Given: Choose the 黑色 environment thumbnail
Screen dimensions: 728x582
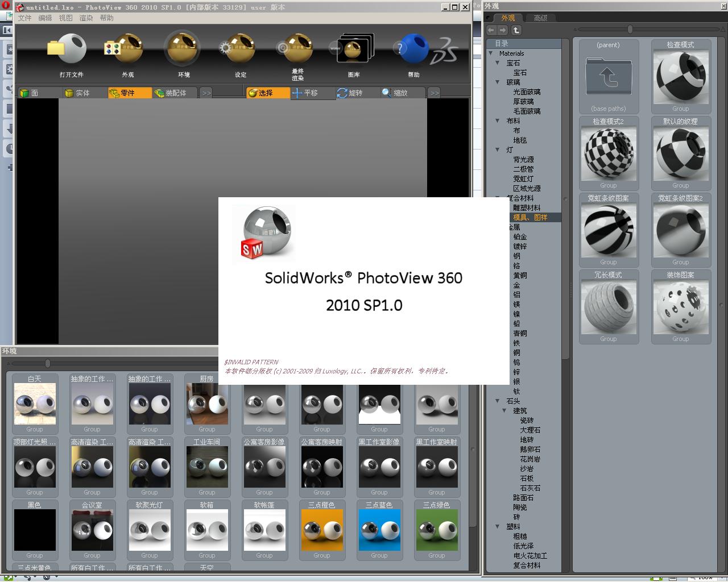Looking at the screenshot, I should 35,530.
